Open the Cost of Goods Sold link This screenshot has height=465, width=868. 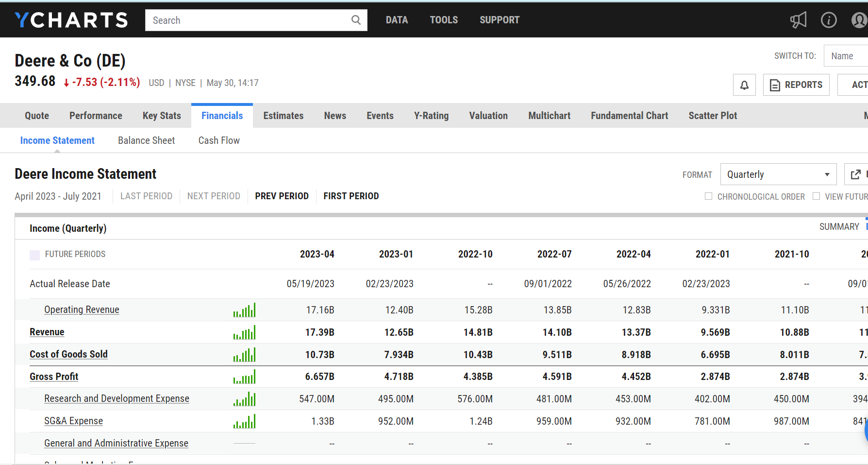click(x=68, y=355)
